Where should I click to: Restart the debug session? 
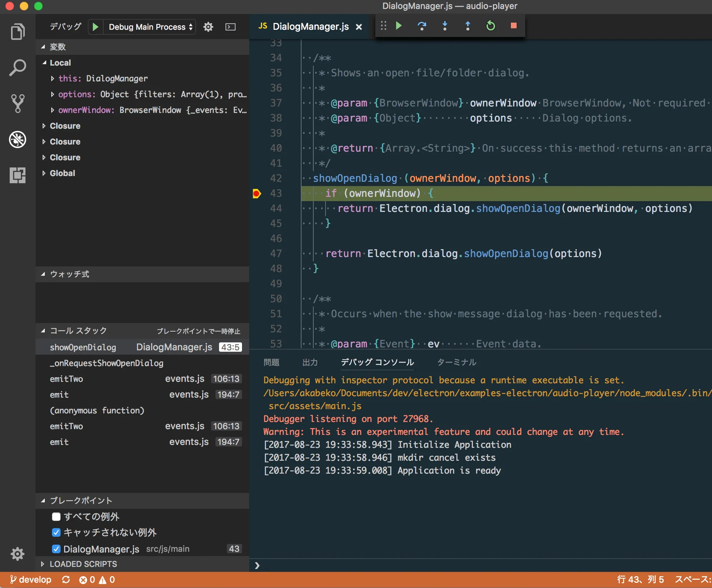490,26
